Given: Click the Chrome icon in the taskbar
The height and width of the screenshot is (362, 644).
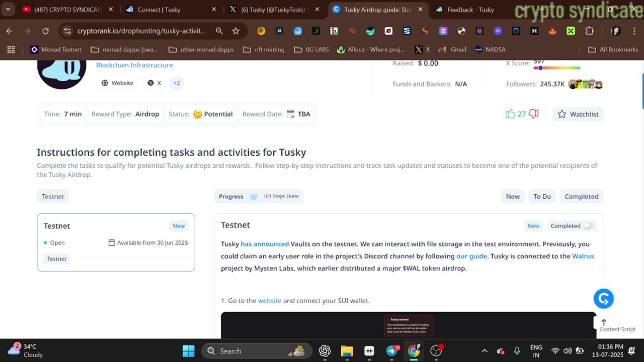Looking at the screenshot, I should point(414,351).
